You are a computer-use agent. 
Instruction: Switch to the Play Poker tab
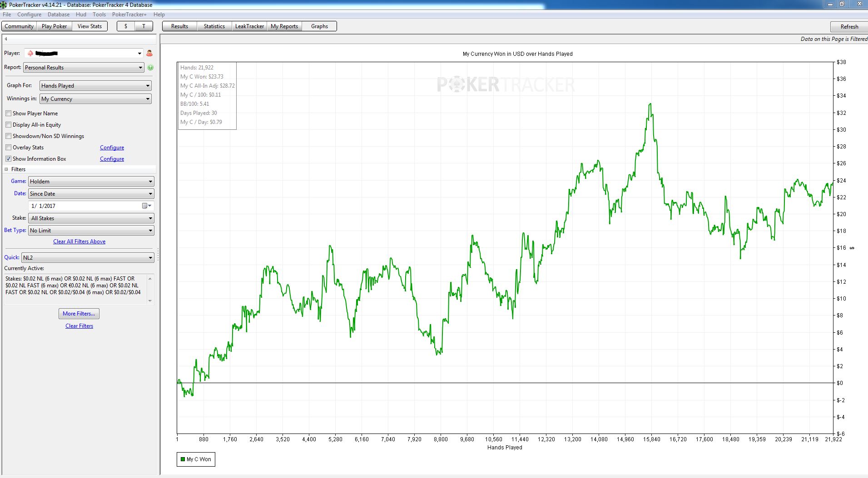point(54,26)
